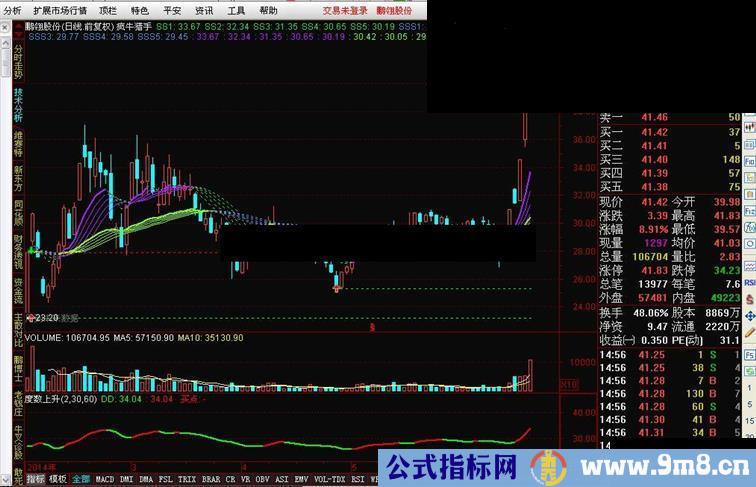
Task: Choose the TRIX indicator
Action: coord(185,479)
